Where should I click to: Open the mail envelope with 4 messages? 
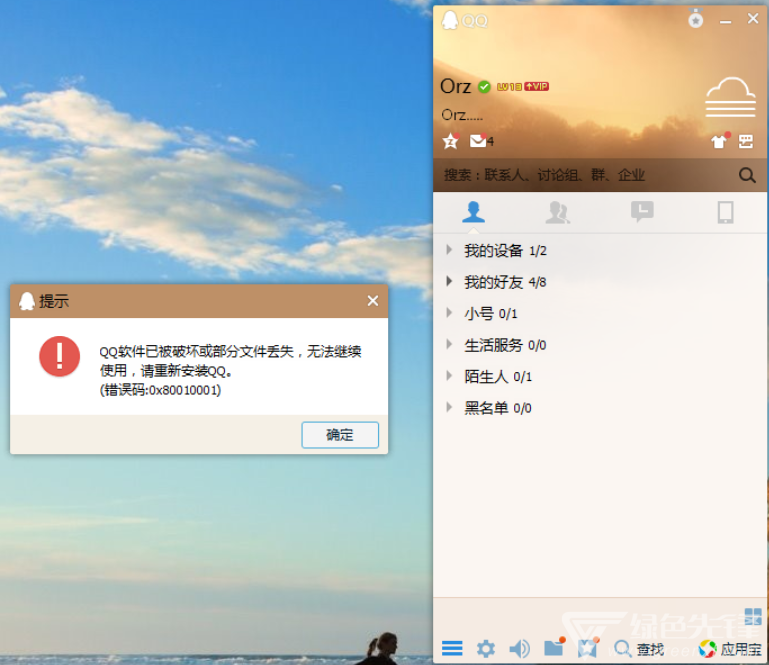pyautogui.click(x=481, y=141)
